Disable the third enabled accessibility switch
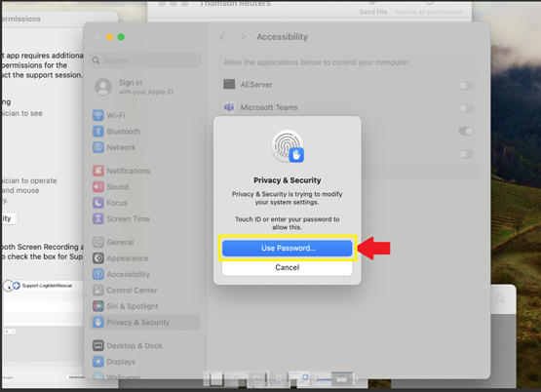 466,131
